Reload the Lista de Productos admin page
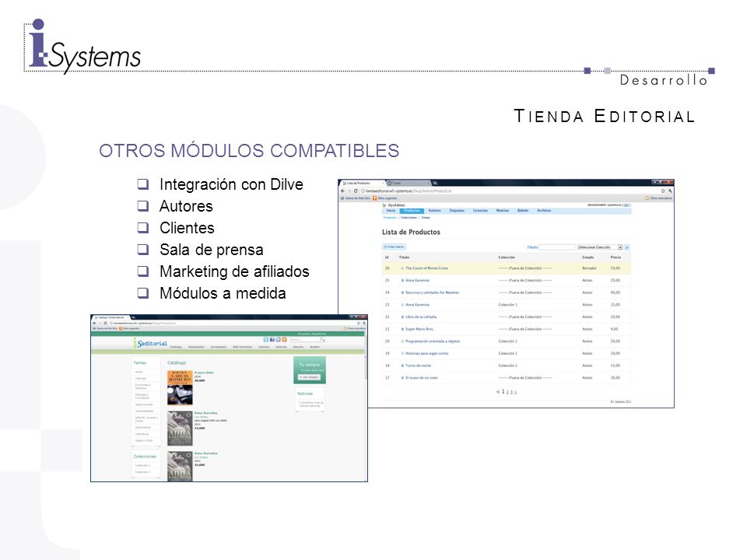This screenshot has height=560, width=747. [x=356, y=191]
